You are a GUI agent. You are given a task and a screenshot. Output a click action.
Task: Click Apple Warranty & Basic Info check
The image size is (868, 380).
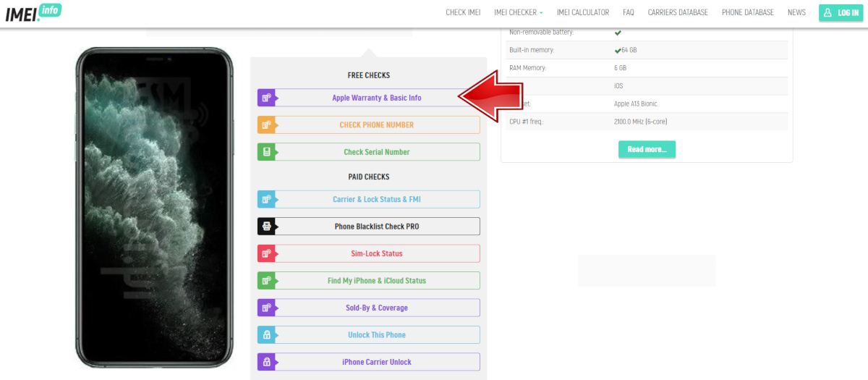[369, 98]
